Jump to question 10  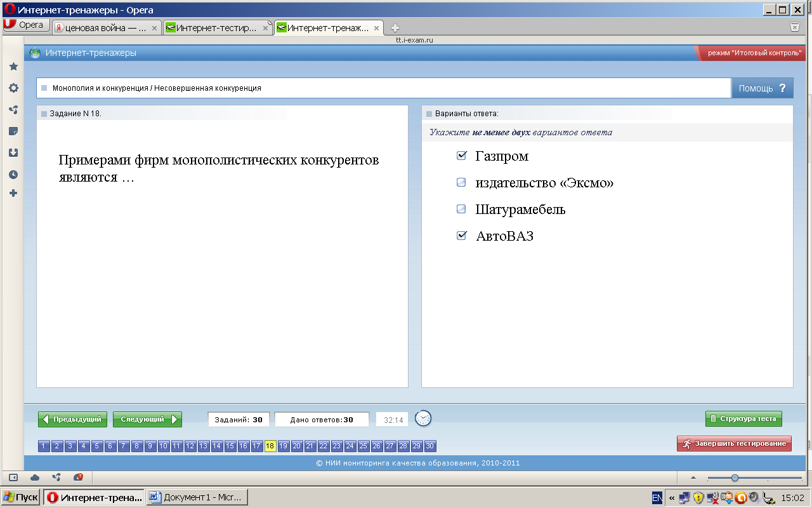coord(164,446)
